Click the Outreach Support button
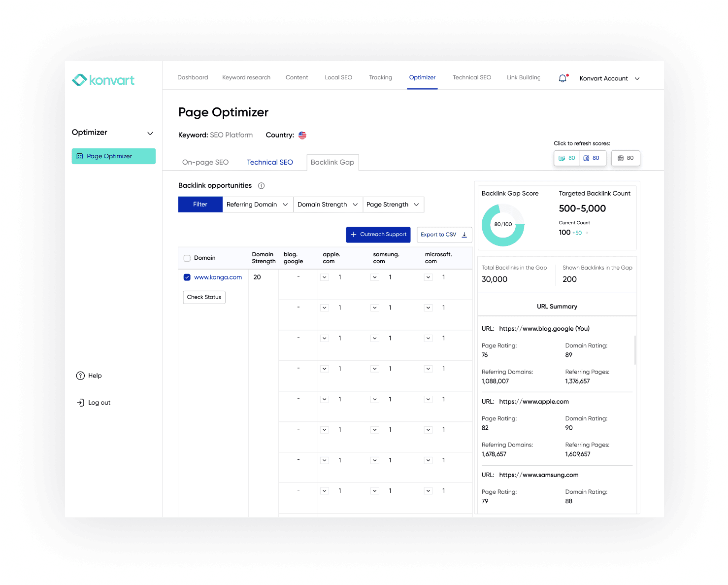 [378, 235]
